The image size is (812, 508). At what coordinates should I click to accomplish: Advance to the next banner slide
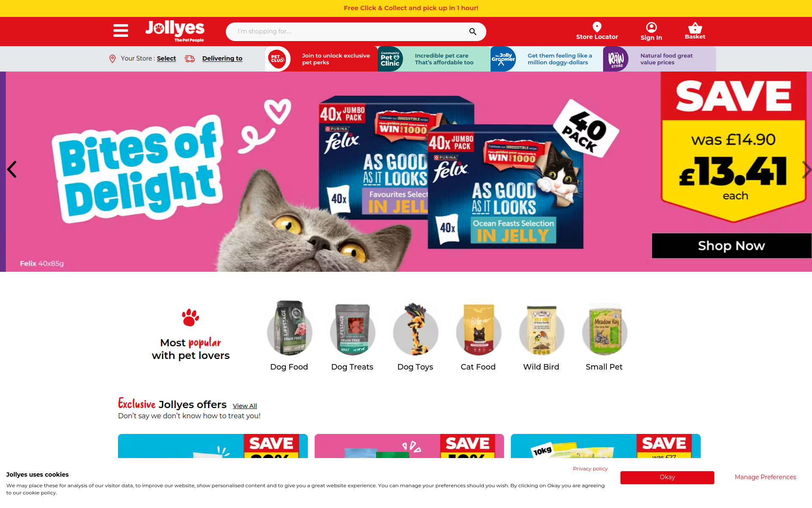pyautogui.click(x=806, y=169)
